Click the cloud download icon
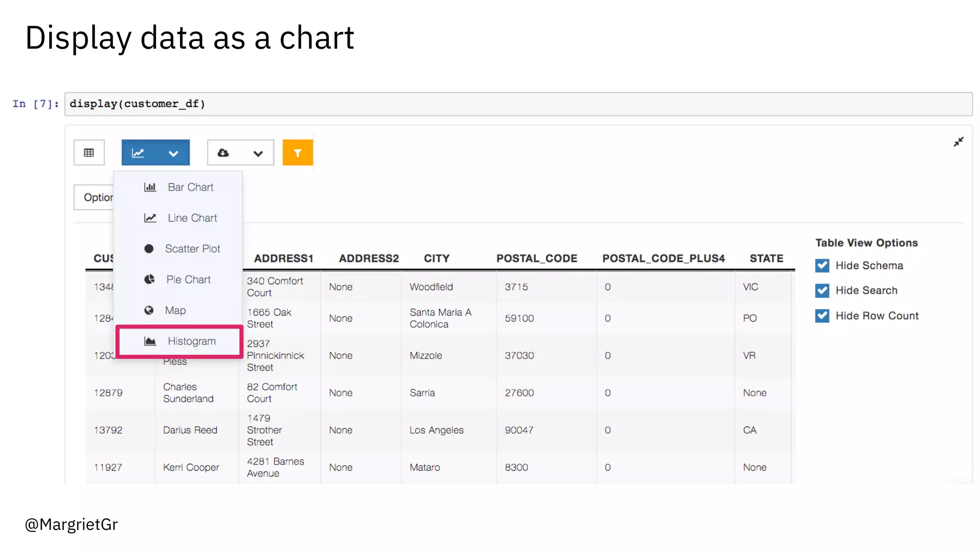This screenshot has height=551, width=980. (223, 153)
